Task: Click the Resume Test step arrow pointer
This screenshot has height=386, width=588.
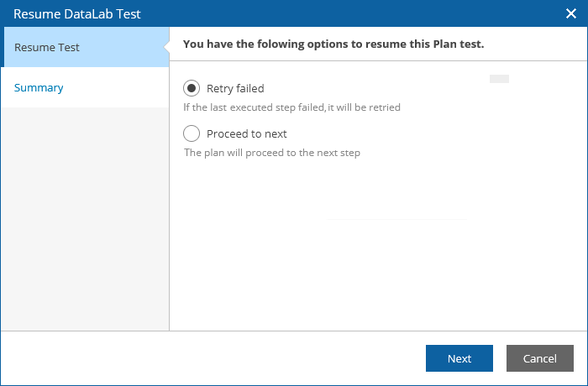Action: point(166,47)
